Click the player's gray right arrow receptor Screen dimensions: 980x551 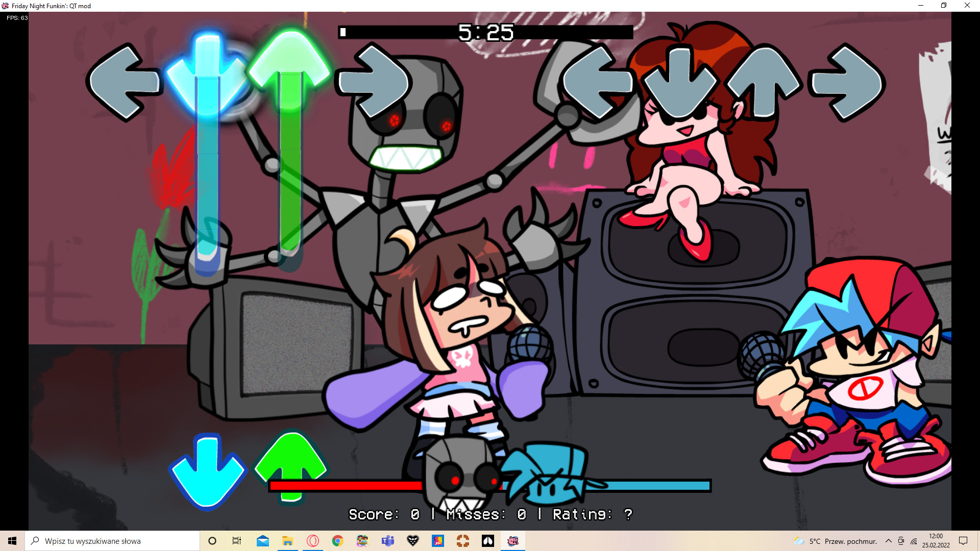847,82
